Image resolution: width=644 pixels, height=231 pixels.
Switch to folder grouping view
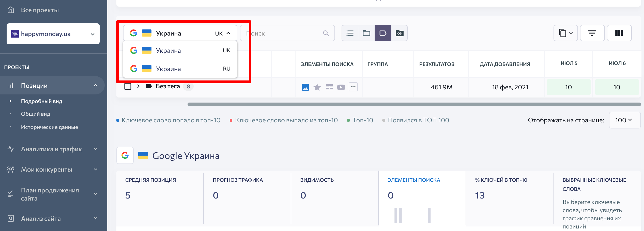click(366, 33)
